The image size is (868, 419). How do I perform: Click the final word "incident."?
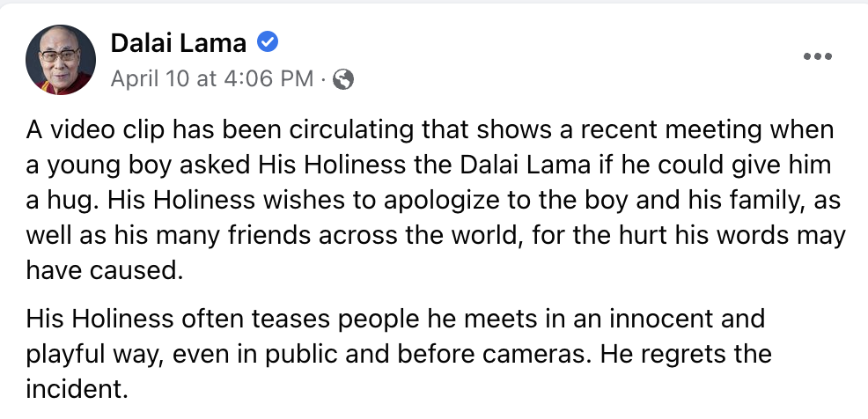70,388
